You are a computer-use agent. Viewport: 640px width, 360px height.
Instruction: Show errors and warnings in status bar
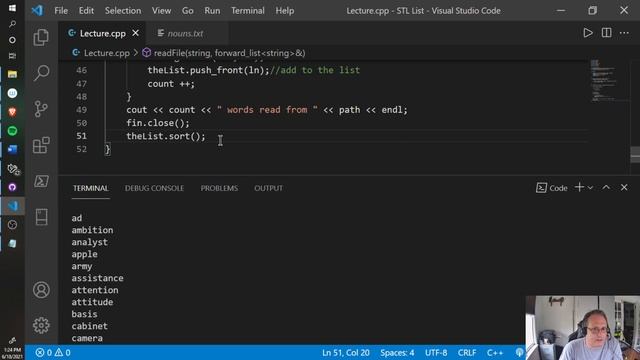click(x=53, y=352)
